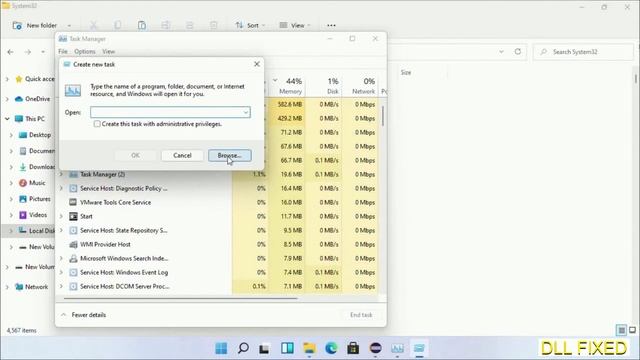Close the Create new task dialog

(257, 64)
